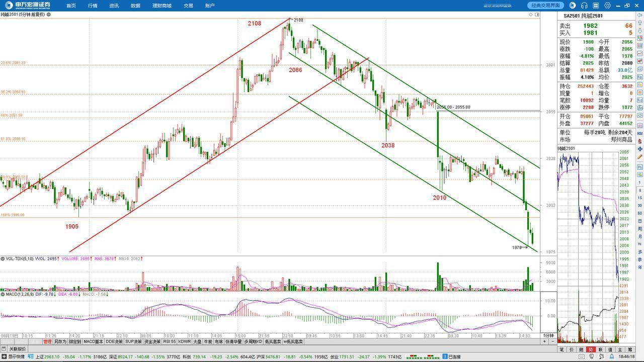
Task: Select the 细 tab below mini chart
Action: [581, 349]
